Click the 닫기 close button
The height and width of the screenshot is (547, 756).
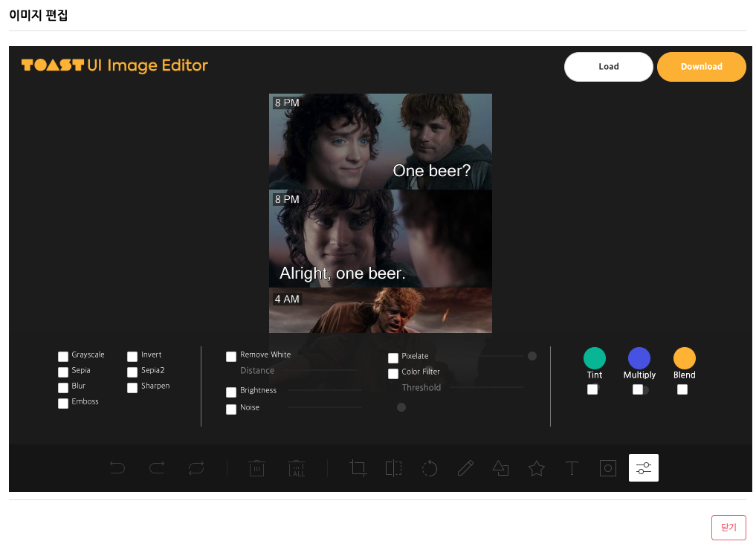pos(728,527)
